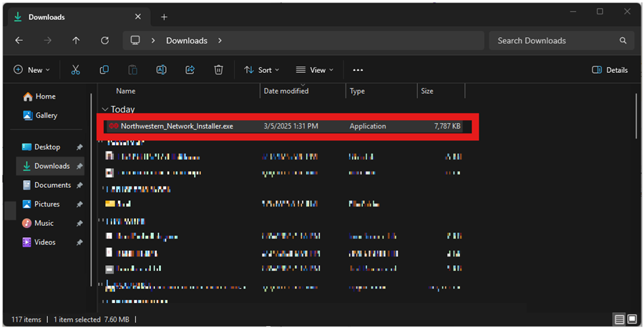Select Northwestern_Network_Installer.exe file
Image resolution: width=644 pixels, height=328 pixels.
pyautogui.click(x=177, y=126)
